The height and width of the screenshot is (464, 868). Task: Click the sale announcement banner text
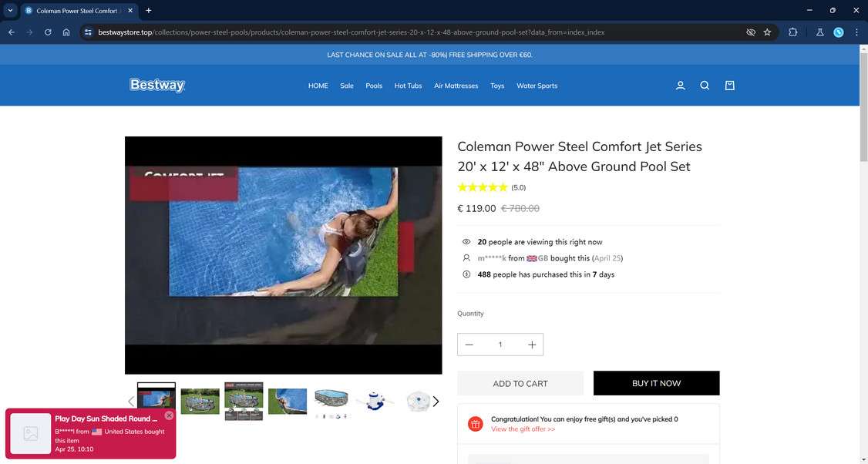pyautogui.click(x=429, y=55)
